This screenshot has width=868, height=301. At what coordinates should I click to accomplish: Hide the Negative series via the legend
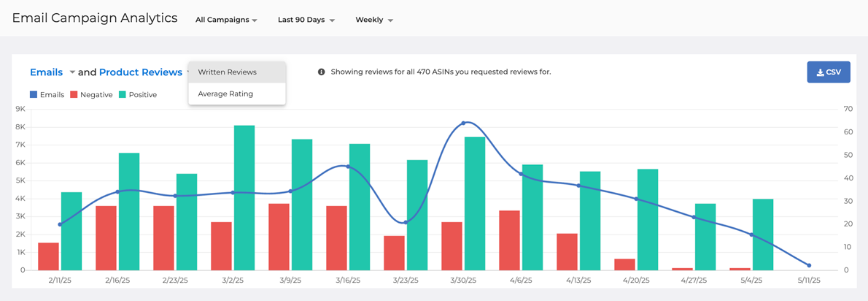pyautogui.click(x=91, y=95)
